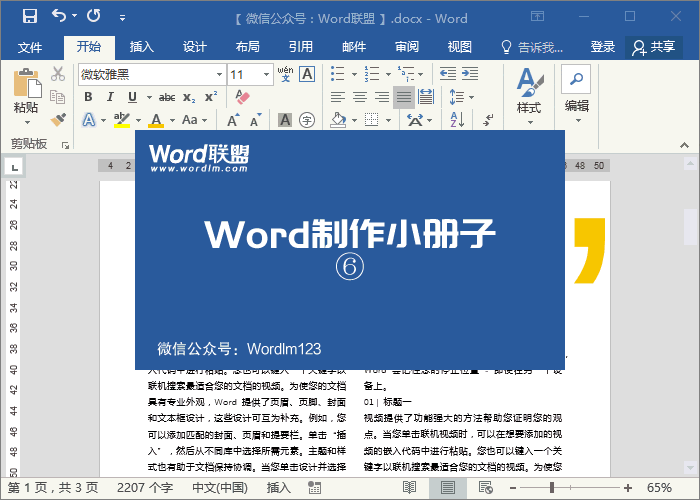Click the Decrease Indent icon

tap(448, 73)
